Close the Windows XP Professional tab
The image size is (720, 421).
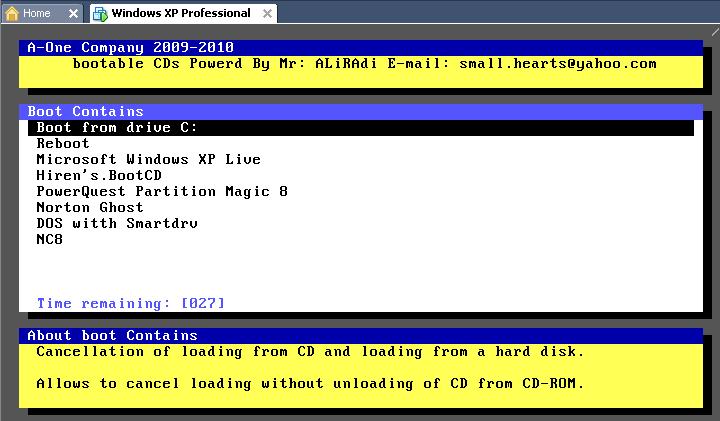(x=267, y=14)
